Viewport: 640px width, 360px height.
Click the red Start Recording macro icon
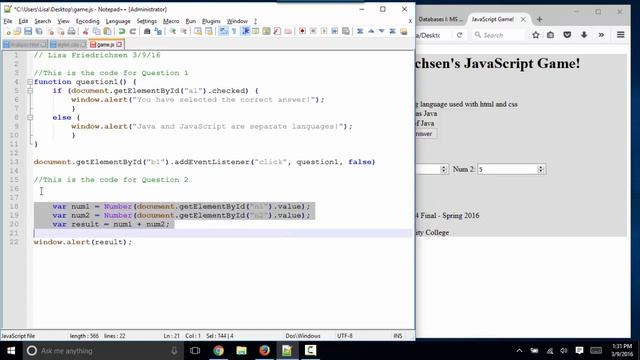(x=302, y=31)
